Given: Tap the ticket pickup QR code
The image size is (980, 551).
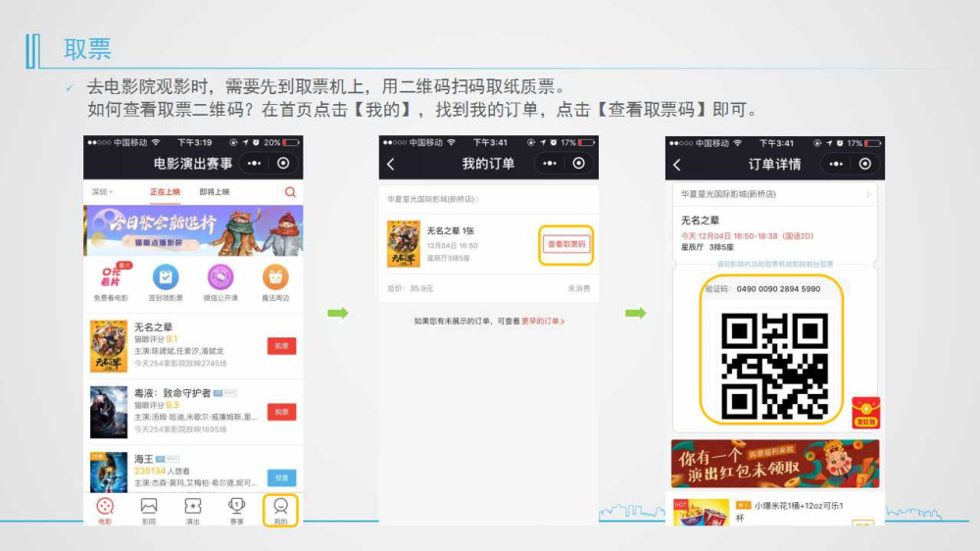Looking at the screenshot, I should click(x=774, y=365).
